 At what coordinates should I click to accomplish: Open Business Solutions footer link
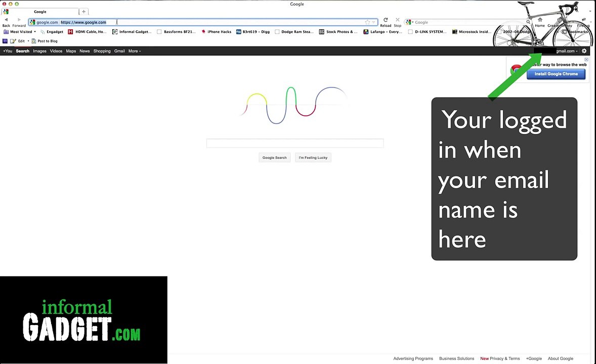pyautogui.click(x=456, y=358)
